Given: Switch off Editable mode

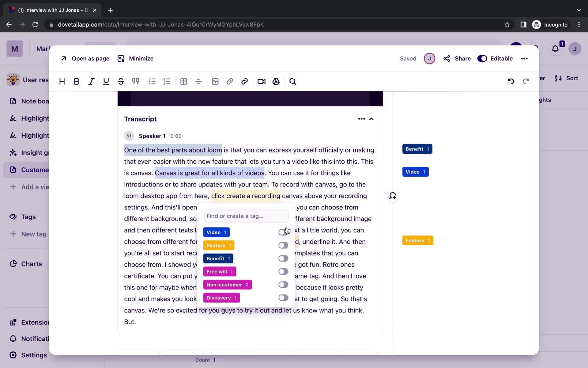Looking at the screenshot, I should coord(482,59).
